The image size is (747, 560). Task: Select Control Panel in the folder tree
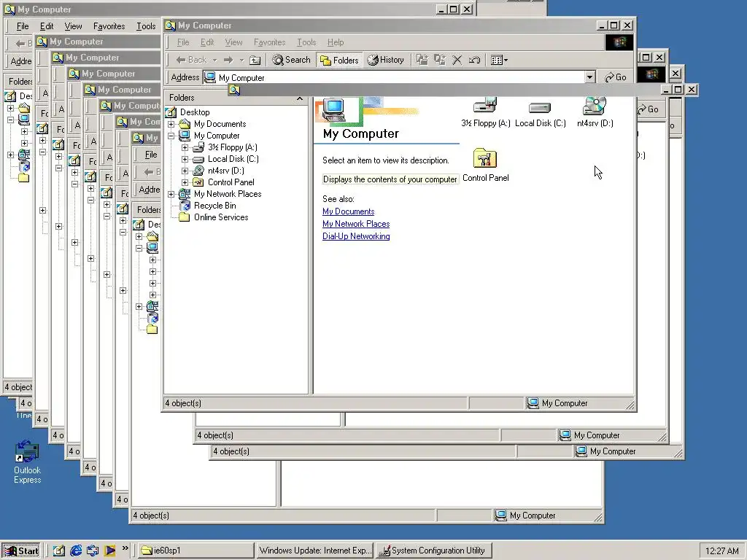tap(231, 182)
